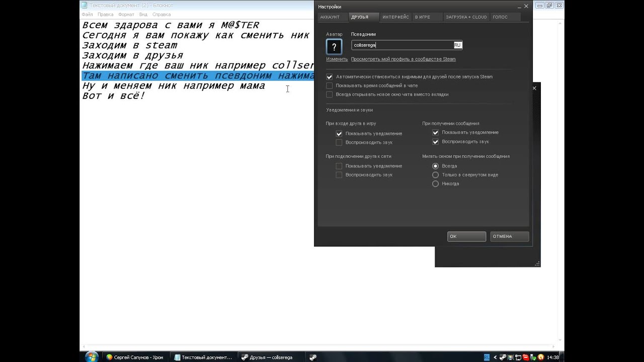644x362 pixels.
Task: Show hidden tray icons arrow
Action: (495, 357)
